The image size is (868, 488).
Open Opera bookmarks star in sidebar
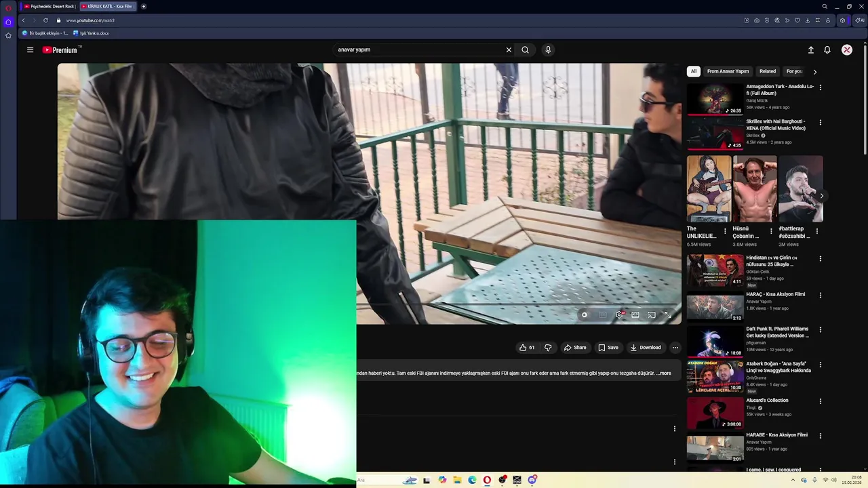click(x=8, y=35)
